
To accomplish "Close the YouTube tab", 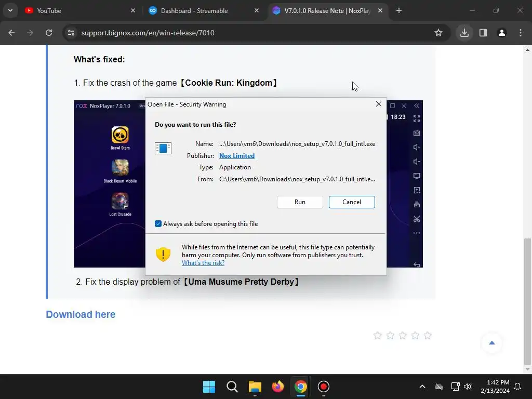I will [x=133, y=10].
